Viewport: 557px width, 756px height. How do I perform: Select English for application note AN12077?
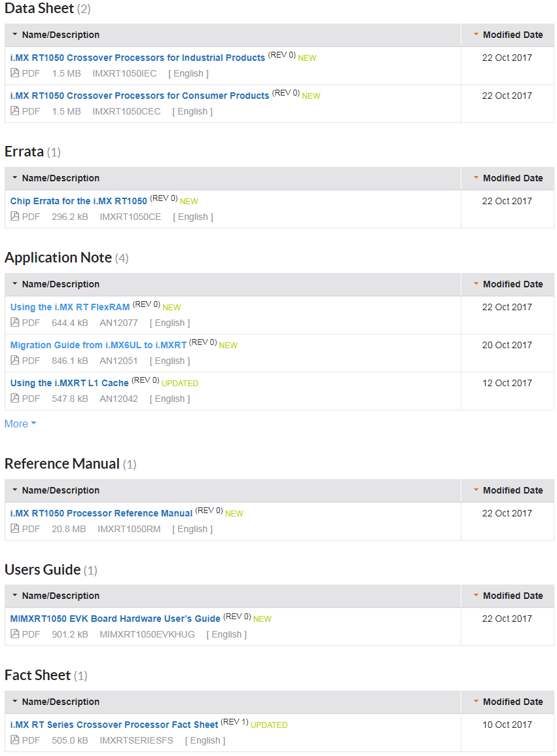(x=170, y=323)
